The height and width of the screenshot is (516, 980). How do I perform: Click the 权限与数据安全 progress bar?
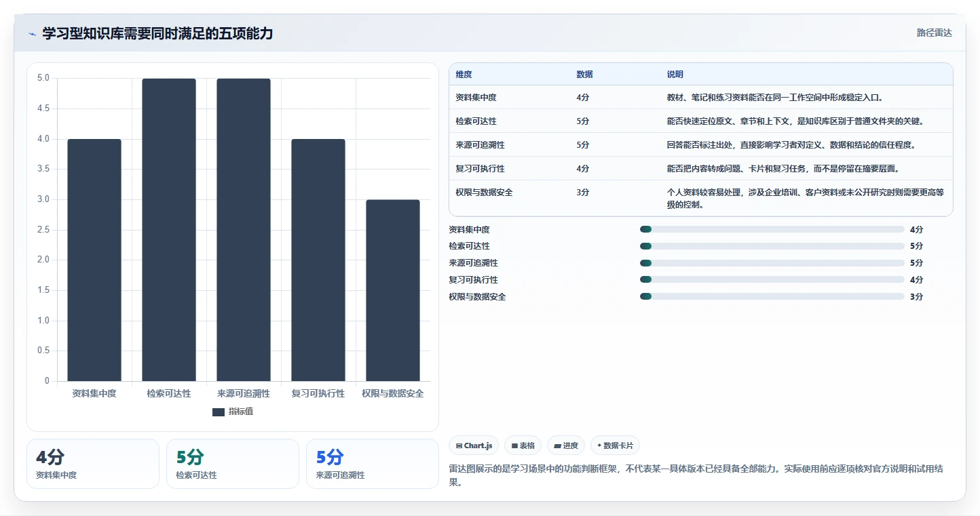pos(772,296)
